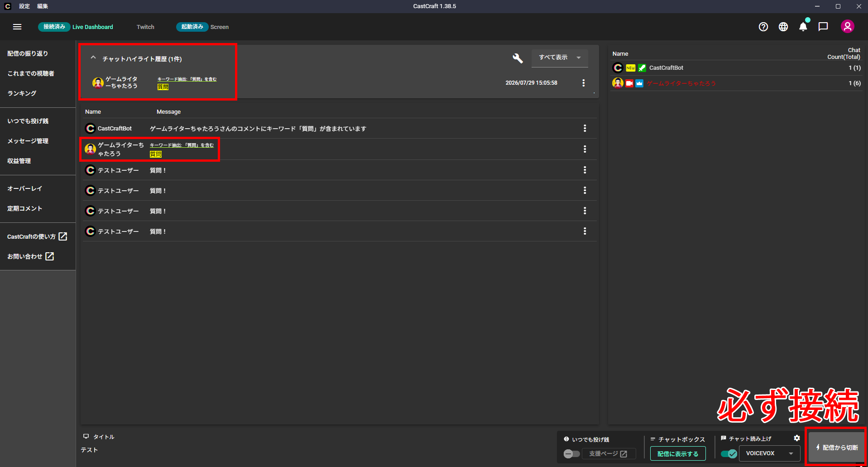The image size is (868, 467).
Task: Click the 支援ページ button
Action: pos(609,453)
